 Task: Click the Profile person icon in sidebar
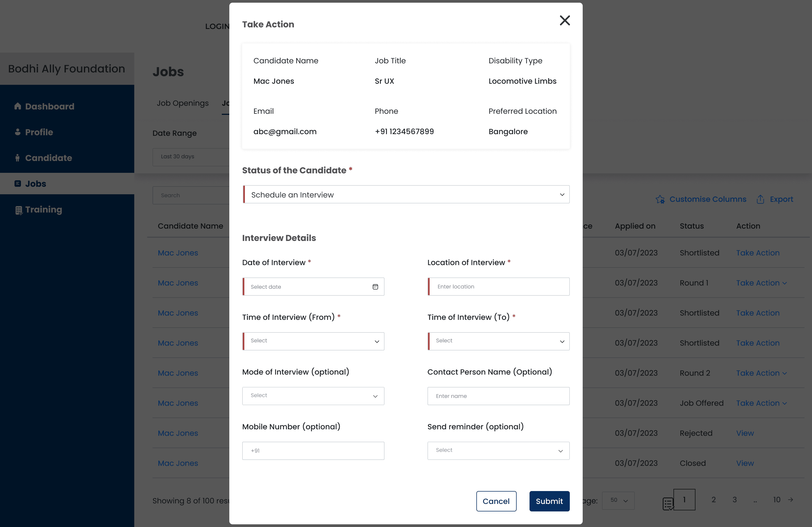point(18,132)
